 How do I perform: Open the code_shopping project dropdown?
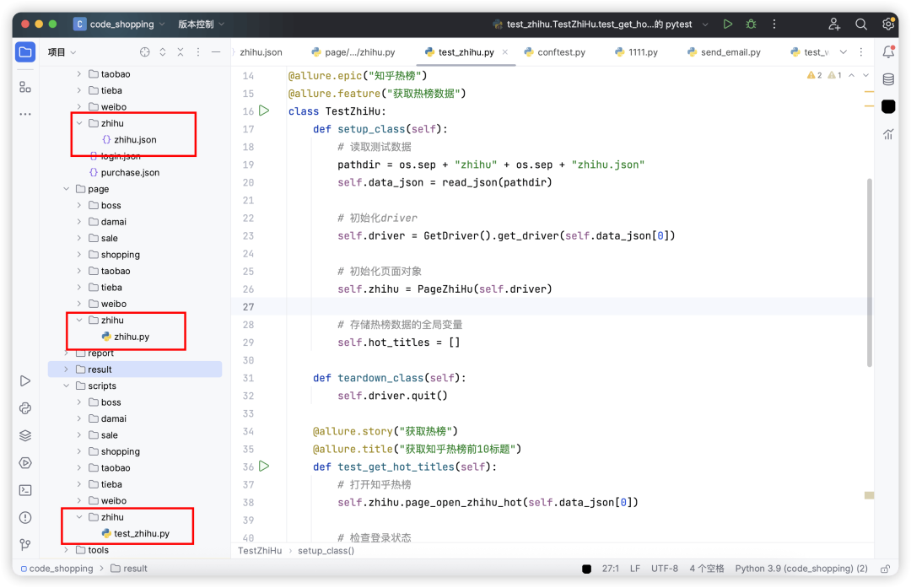click(x=120, y=24)
